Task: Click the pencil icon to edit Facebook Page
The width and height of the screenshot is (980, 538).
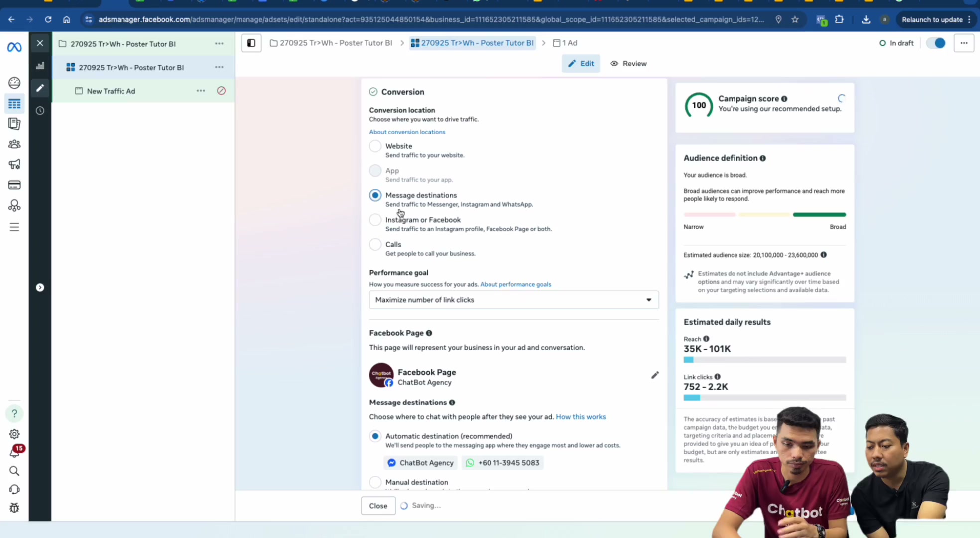Action: pyautogui.click(x=655, y=375)
